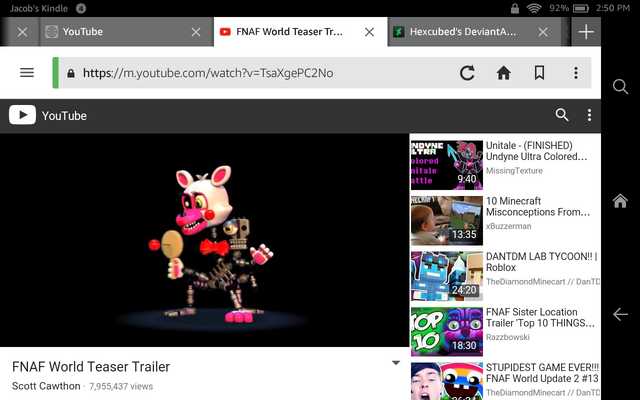The image size is (640, 400).
Task: Click title STUPIDEST GAME EVER!!! FNAF World
Action: (x=542, y=373)
